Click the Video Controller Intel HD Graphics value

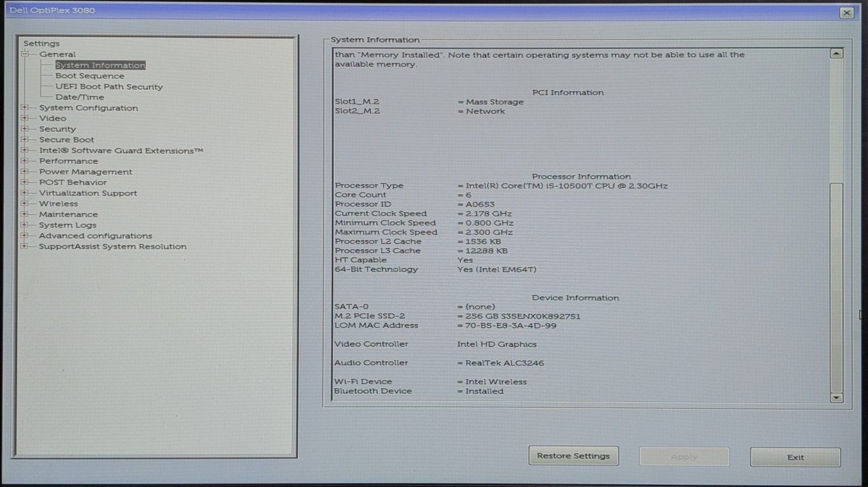(497, 344)
